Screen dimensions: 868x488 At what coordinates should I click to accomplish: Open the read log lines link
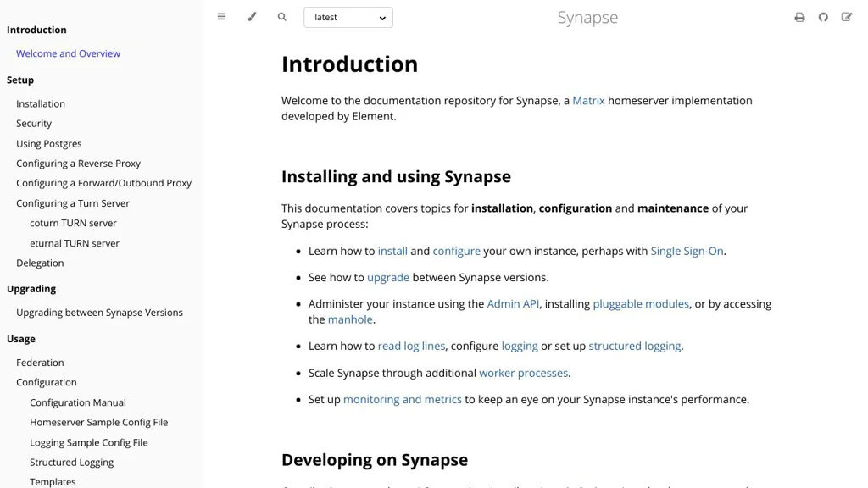pyautogui.click(x=411, y=347)
